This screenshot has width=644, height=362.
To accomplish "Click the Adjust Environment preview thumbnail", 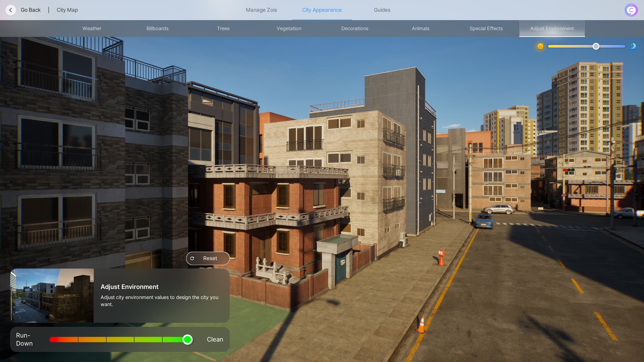I will (52, 295).
